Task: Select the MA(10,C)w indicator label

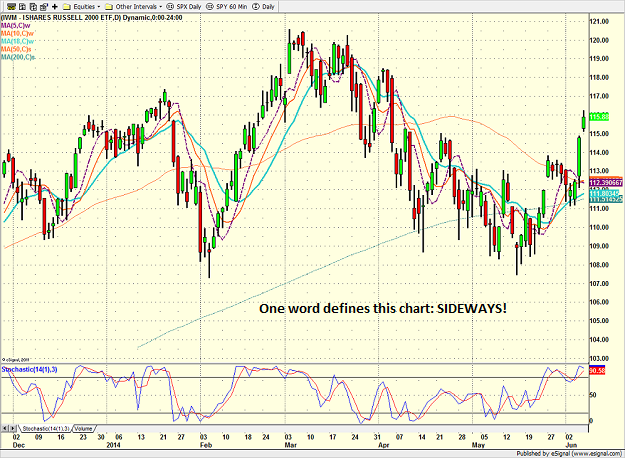Action: pyautogui.click(x=17, y=33)
